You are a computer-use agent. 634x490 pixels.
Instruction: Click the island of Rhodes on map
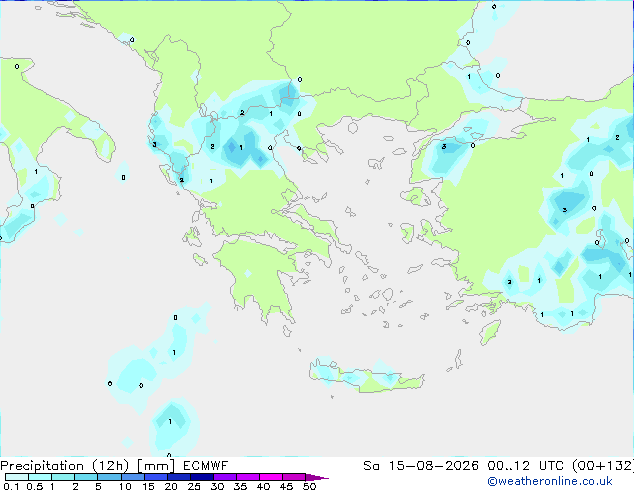coord(490,332)
